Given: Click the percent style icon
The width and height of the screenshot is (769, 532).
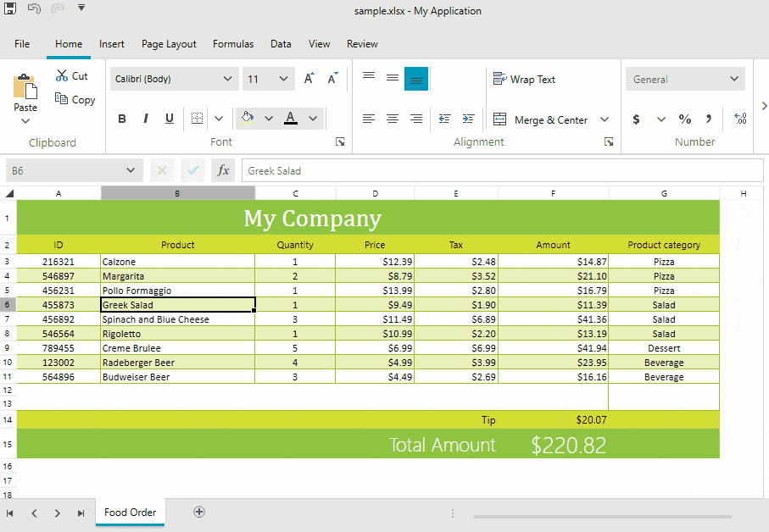Looking at the screenshot, I should pyautogui.click(x=685, y=119).
